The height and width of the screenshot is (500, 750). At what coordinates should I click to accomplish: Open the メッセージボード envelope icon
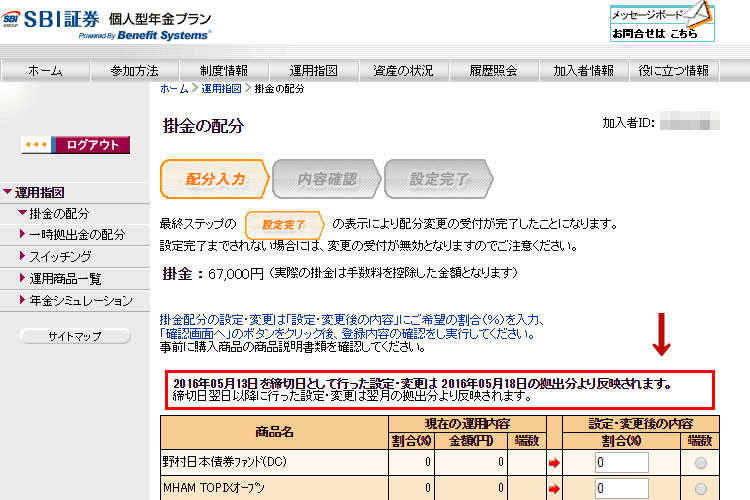pyautogui.click(x=698, y=13)
